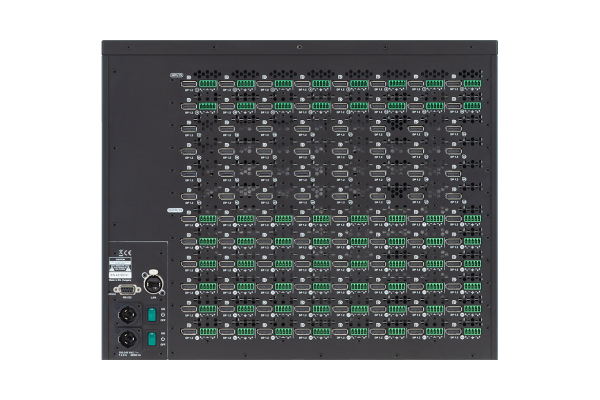Click the OUTPUTS label tag
The height and width of the screenshot is (400, 600).
point(175,210)
